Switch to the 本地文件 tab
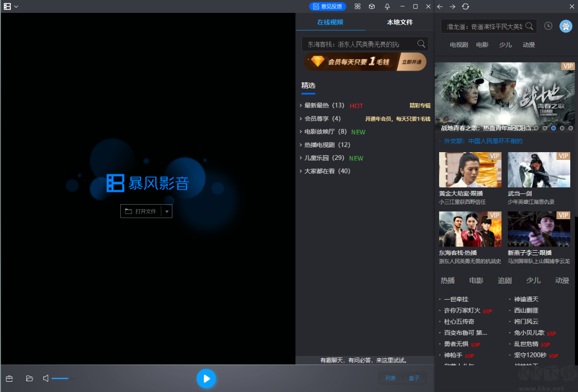 (x=400, y=23)
